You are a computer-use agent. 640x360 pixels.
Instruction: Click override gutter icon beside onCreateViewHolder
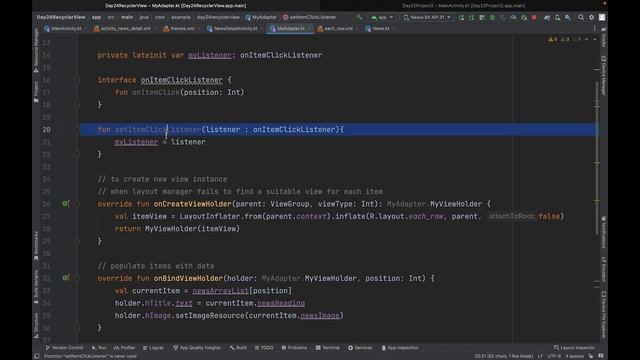tap(65, 204)
